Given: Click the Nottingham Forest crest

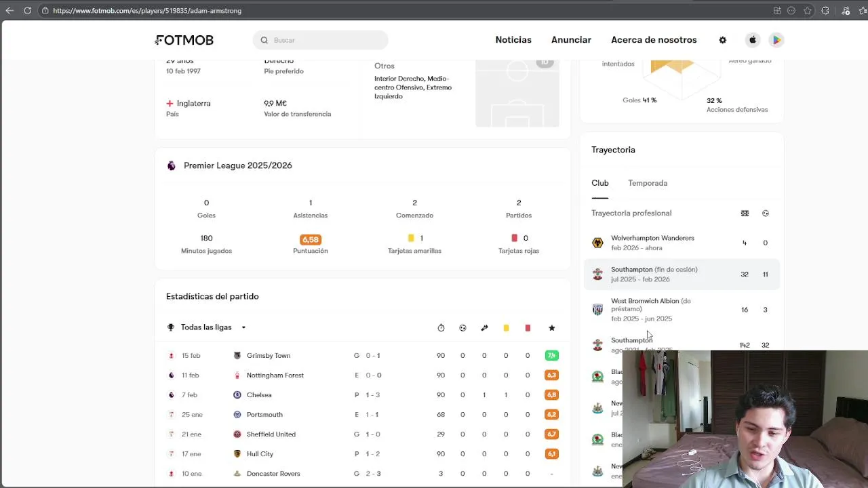Looking at the screenshot, I should (x=237, y=375).
